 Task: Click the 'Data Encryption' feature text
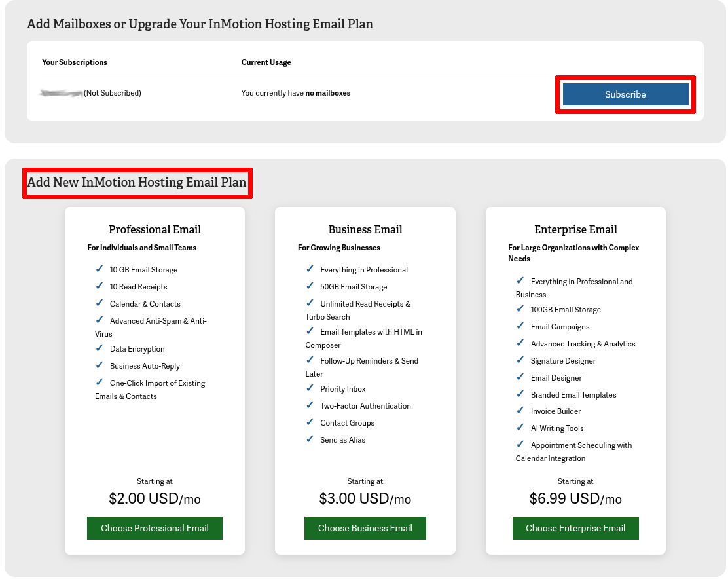(137, 349)
